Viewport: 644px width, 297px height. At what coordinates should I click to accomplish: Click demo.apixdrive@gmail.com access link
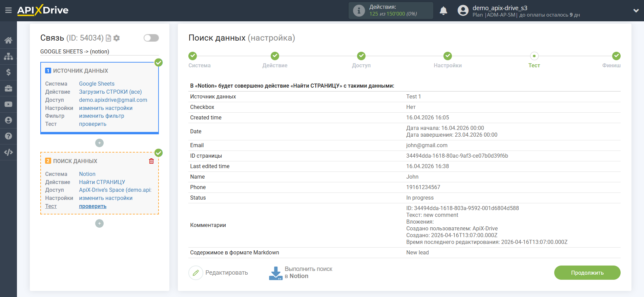113,100
